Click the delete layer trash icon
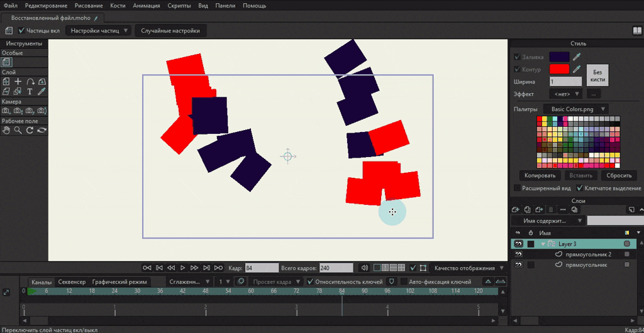Image resolution: width=644 pixels, height=333 pixels. tap(551, 210)
